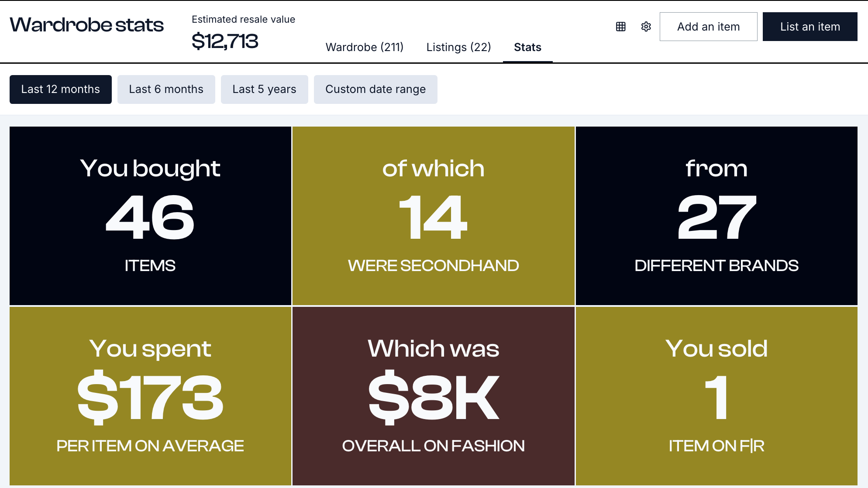
Task: Click the Wardrobe stats heading
Action: coord(86,25)
